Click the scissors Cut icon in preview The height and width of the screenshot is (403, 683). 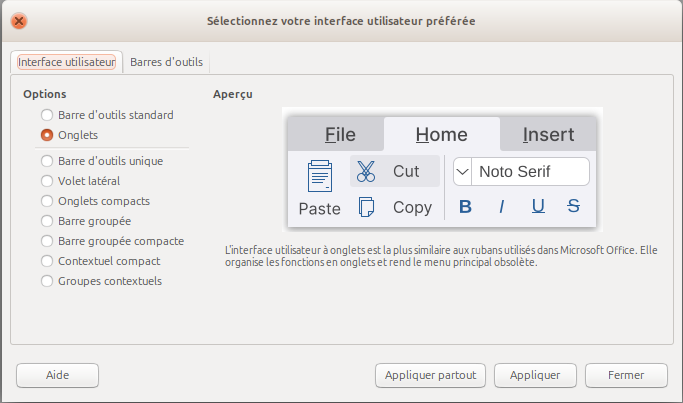[366, 171]
